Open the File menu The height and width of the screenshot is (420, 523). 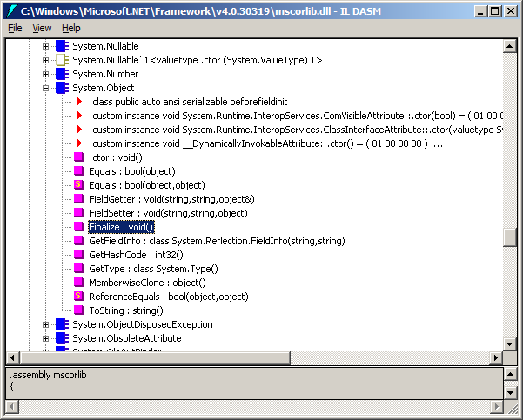15,29
